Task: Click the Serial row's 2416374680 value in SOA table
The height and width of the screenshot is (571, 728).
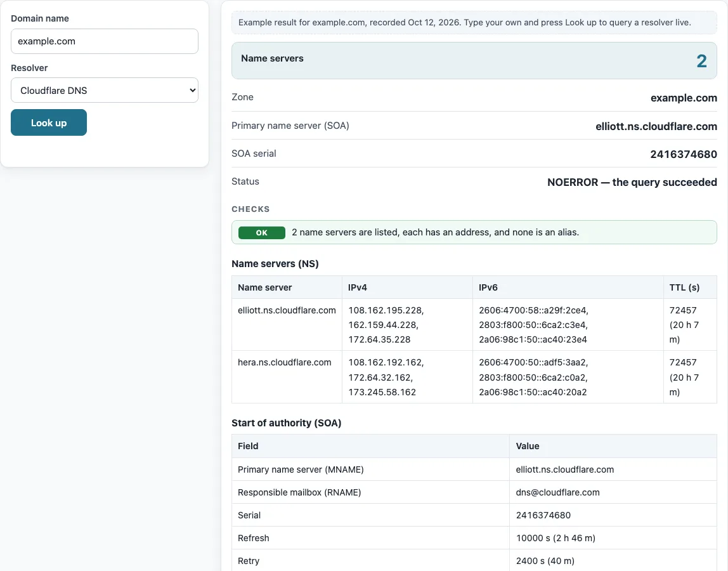Action: pyautogui.click(x=543, y=515)
